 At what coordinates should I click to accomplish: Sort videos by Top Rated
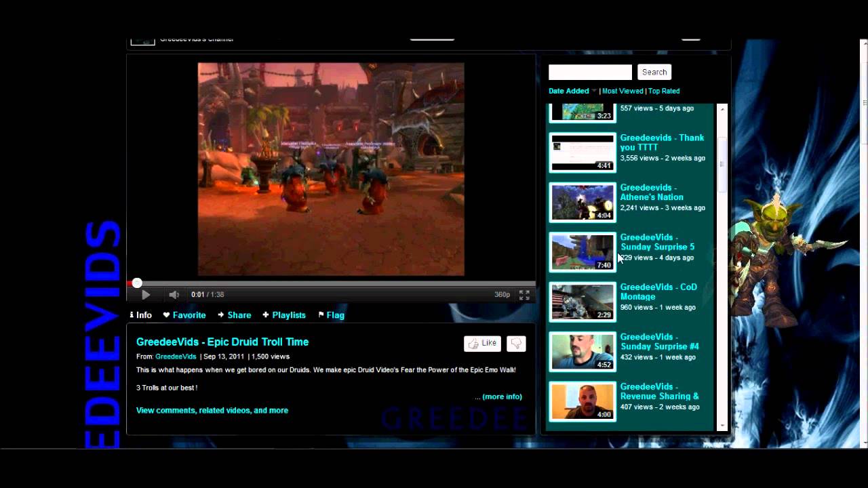tap(664, 91)
